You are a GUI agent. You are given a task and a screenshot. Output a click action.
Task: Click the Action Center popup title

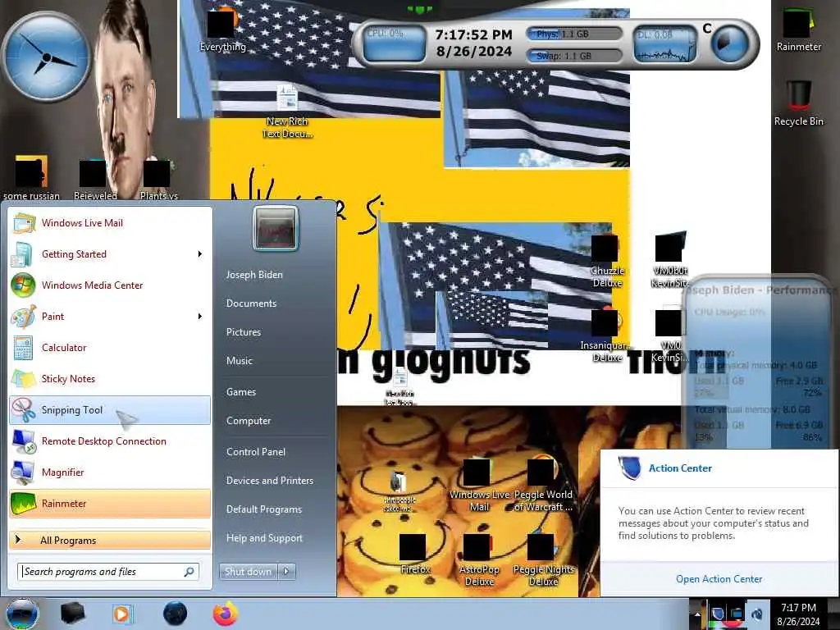click(x=680, y=468)
